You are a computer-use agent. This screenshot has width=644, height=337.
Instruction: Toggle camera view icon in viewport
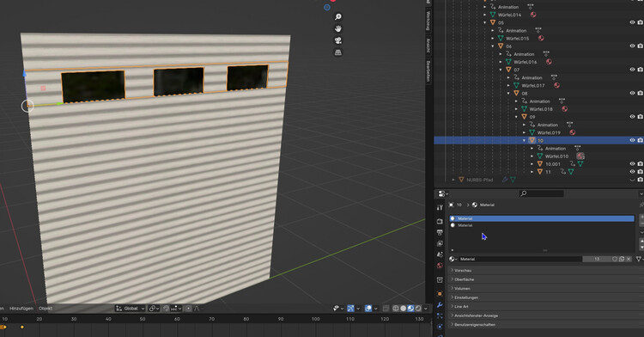coord(338,40)
